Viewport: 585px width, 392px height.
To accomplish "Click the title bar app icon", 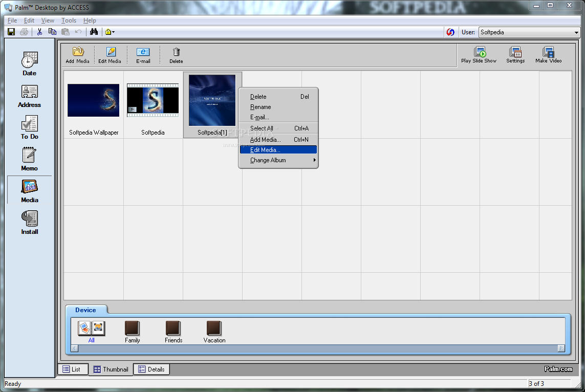I will point(8,7).
